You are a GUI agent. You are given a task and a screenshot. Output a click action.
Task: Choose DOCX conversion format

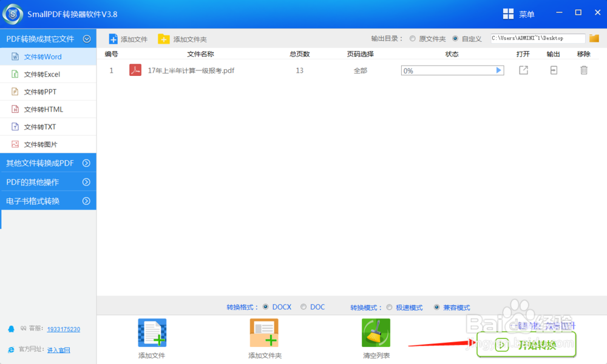(x=266, y=307)
